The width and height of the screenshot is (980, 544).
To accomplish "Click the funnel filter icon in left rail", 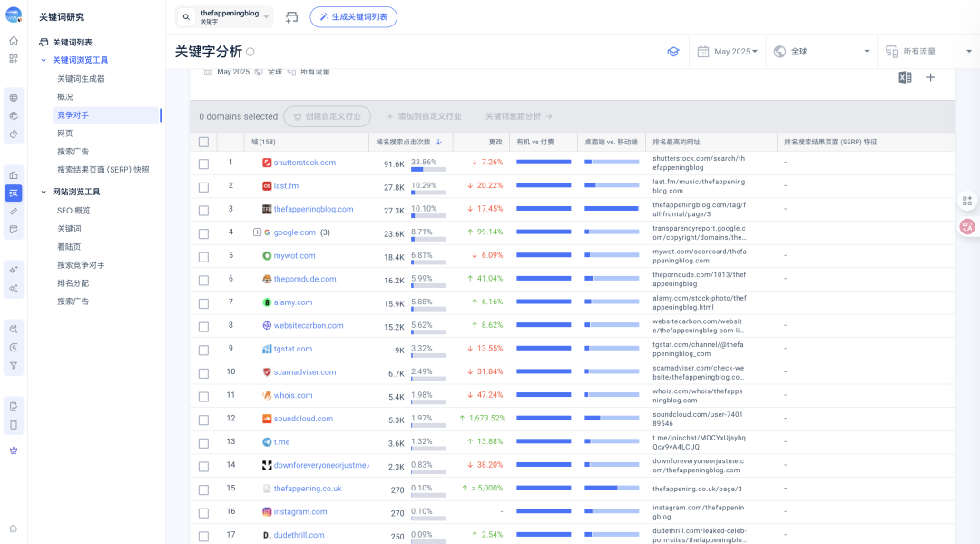I will click(x=13, y=366).
